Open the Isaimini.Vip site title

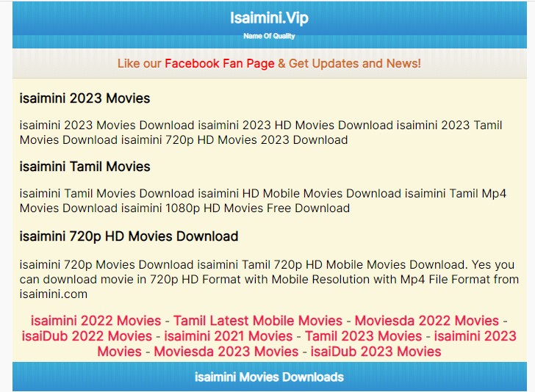[x=269, y=18]
